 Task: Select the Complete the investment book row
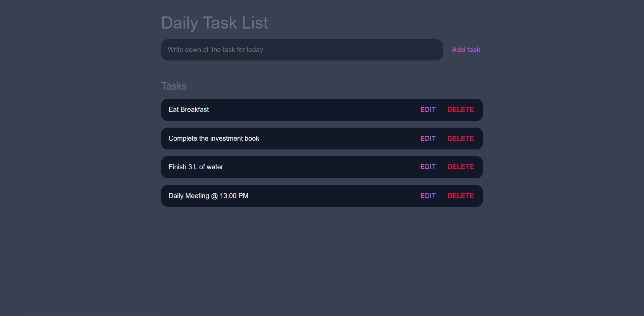[x=302, y=138]
